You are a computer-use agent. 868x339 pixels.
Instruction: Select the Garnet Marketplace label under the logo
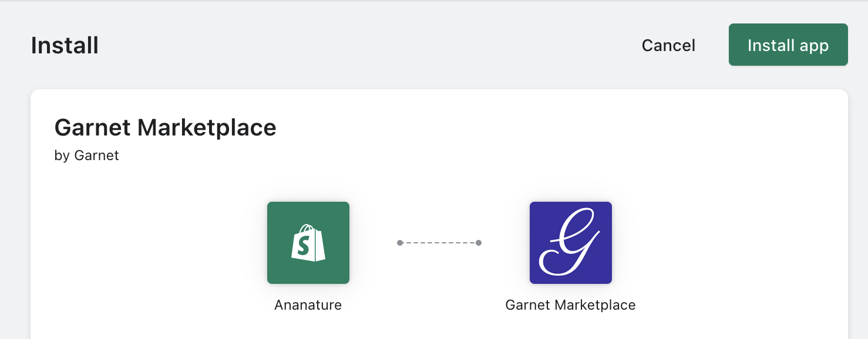pyautogui.click(x=570, y=305)
